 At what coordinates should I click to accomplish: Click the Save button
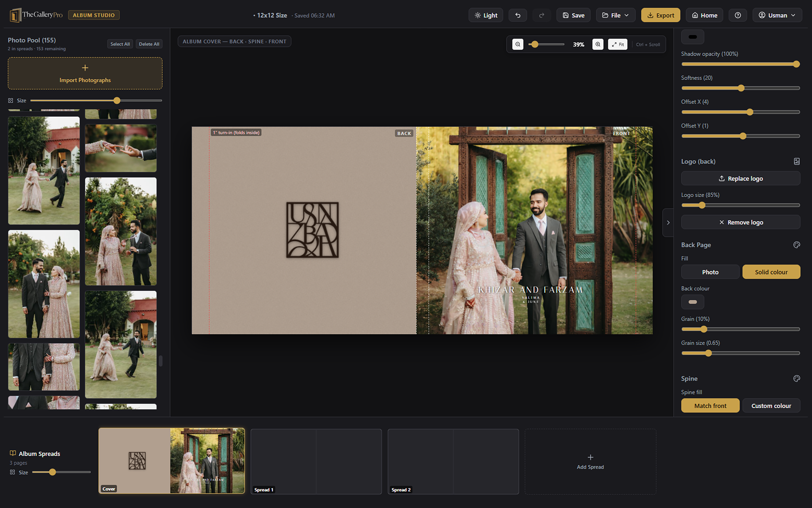click(x=573, y=15)
